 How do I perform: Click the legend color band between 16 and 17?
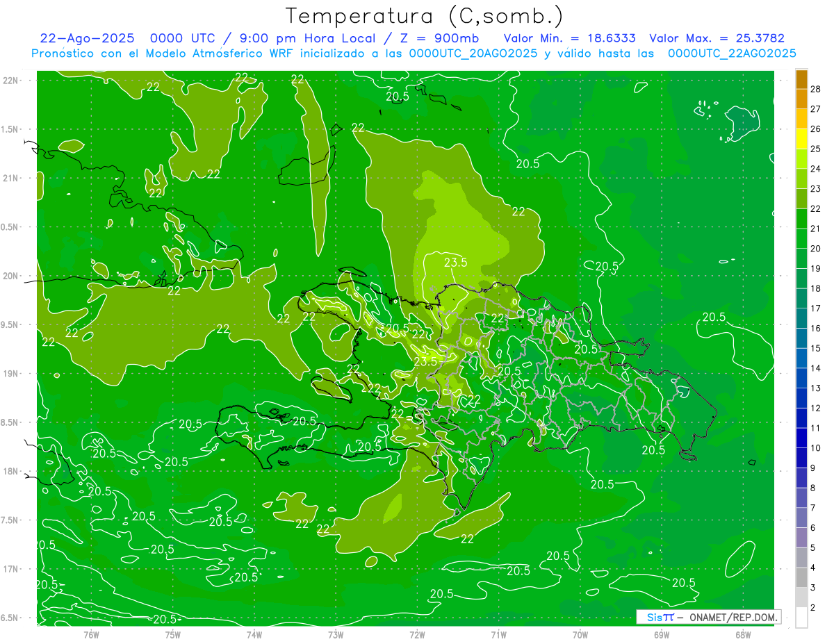tap(801, 318)
